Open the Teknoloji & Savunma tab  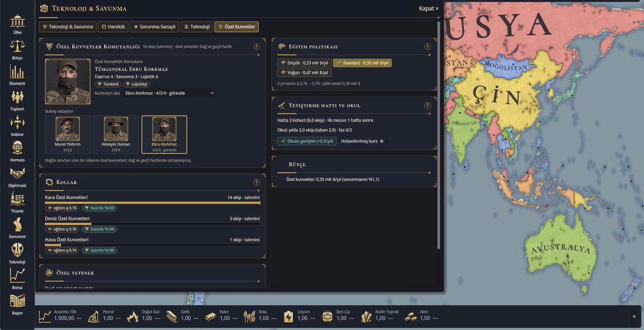(x=67, y=27)
